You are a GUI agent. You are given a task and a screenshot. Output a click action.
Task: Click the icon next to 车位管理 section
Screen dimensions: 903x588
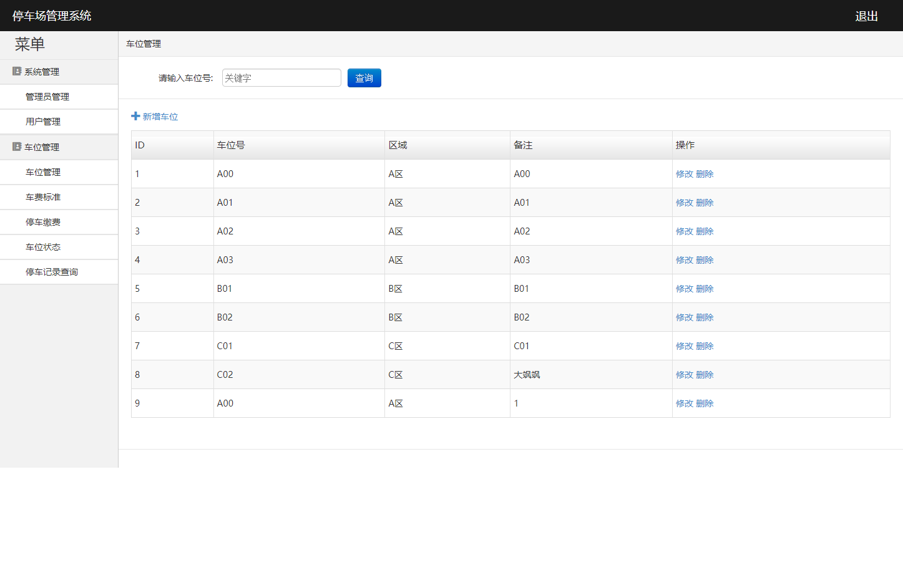click(x=17, y=147)
